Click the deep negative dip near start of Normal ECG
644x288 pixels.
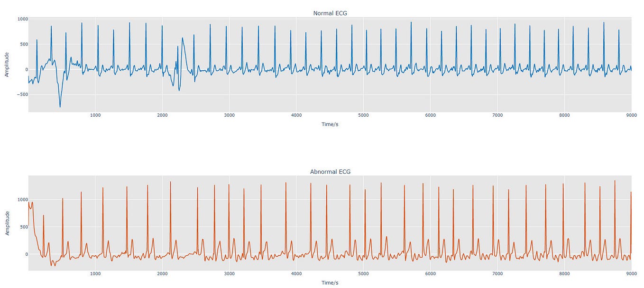click(61, 107)
